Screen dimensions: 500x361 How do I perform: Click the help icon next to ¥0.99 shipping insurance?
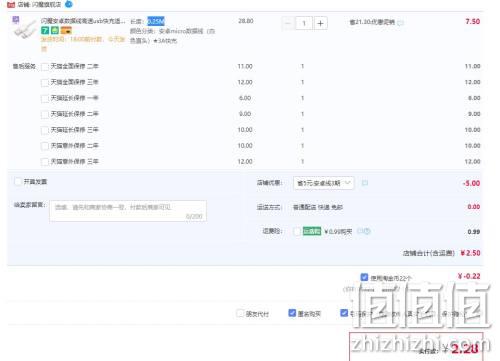[x=364, y=231]
